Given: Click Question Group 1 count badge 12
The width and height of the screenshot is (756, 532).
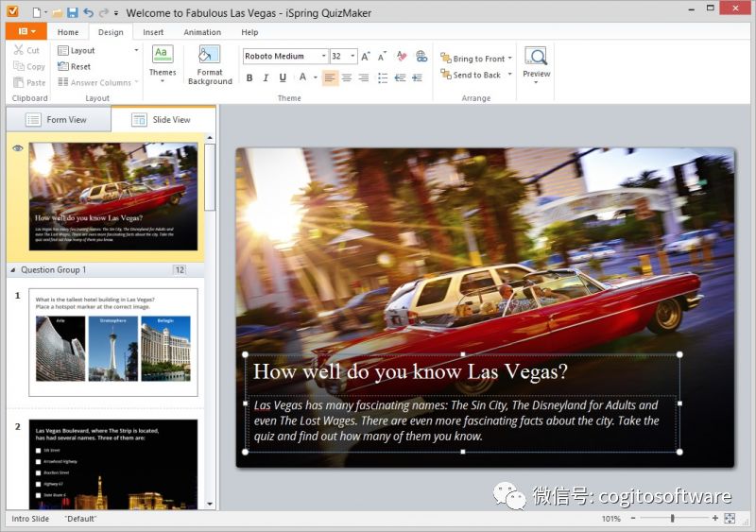Looking at the screenshot, I should [x=180, y=270].
